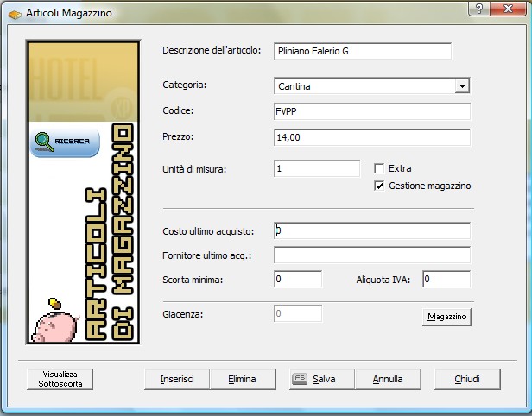This screenshot has width=532, height=416.
Task: Click the Prezzo field showing 14,00
Action: 372,137
